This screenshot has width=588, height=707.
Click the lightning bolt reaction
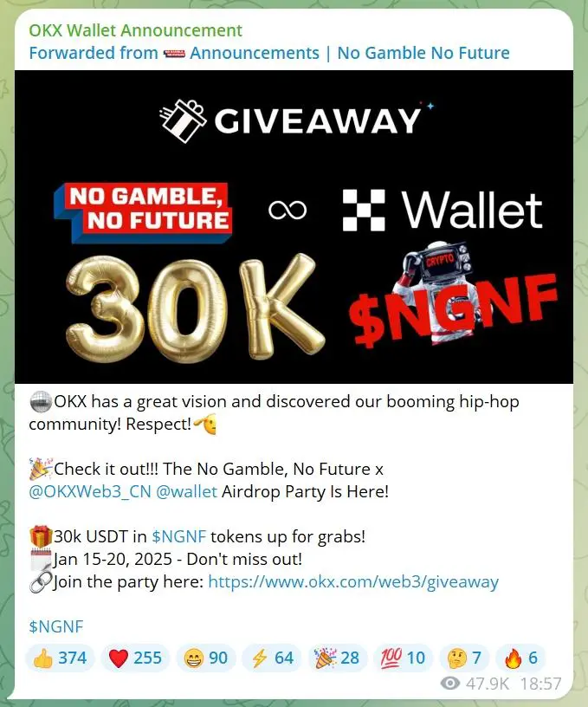point(272,658)
